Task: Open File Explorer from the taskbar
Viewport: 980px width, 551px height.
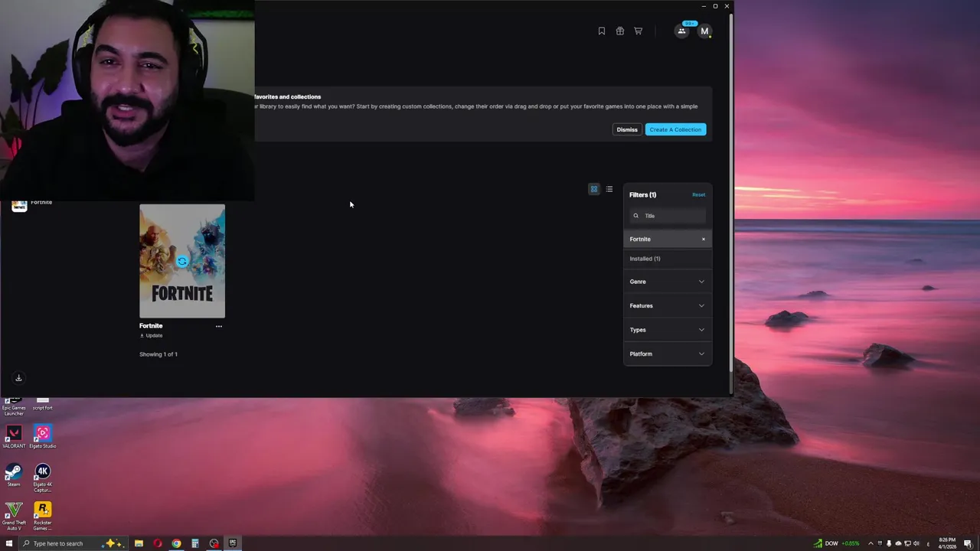Action: [139, 543]
